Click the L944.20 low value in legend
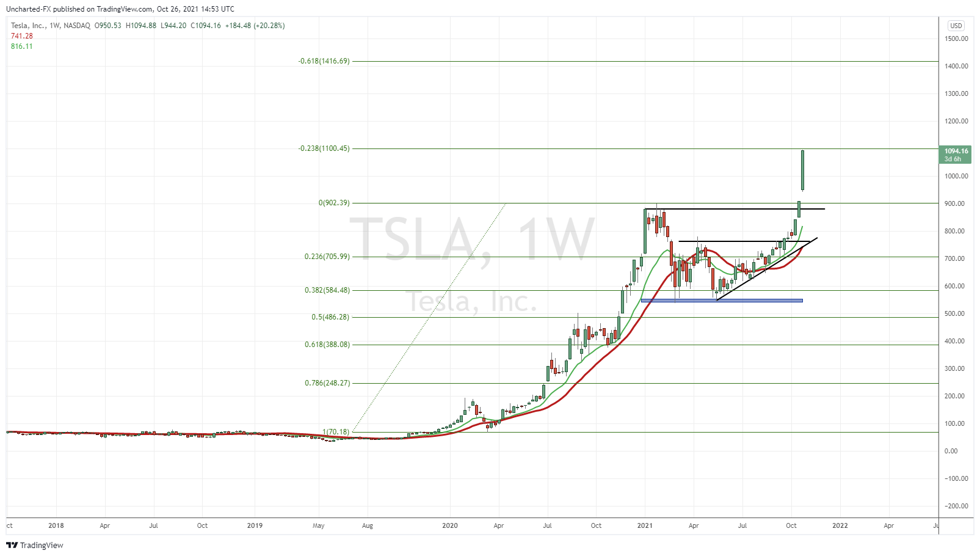 point(173,26)
